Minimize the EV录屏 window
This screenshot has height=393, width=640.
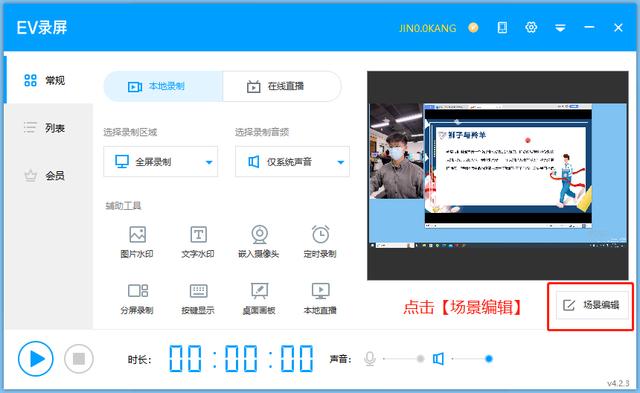(x=589, y=27)
